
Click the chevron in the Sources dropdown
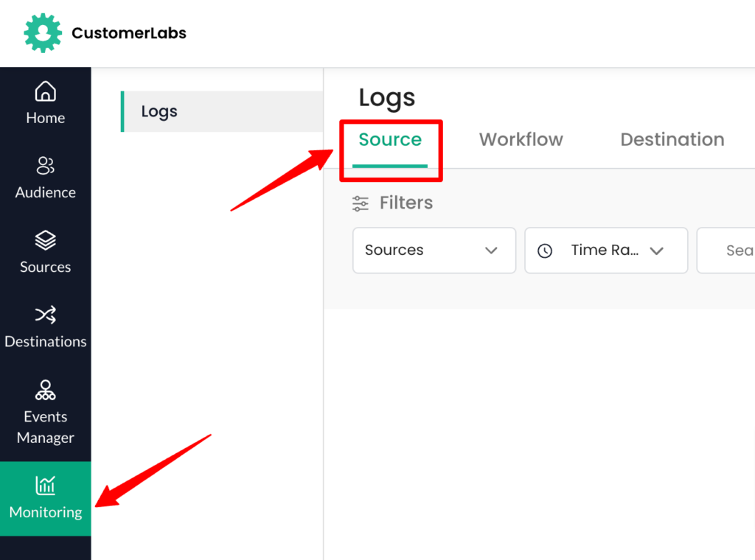[x=491, y=251]
